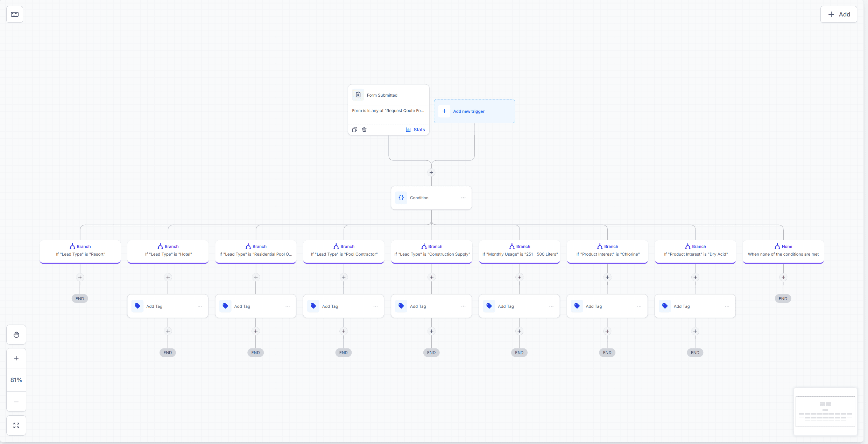Enable the hand pan tool
Screen dimensions: 868x444
[16, 335]
